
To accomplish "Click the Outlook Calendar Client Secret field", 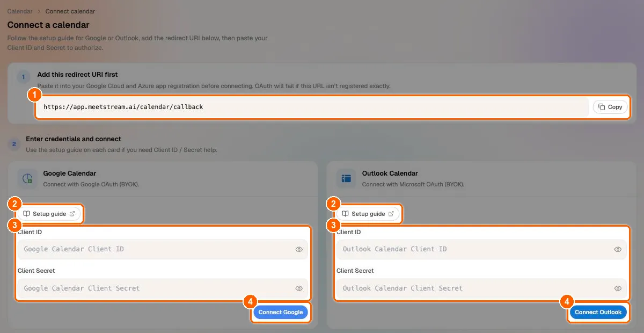I will tap(481, 288).
